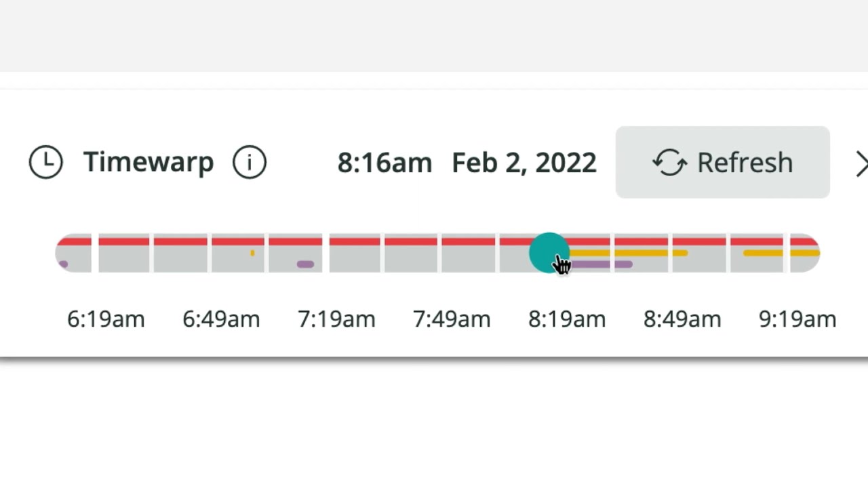
Task: Expand the right chevron arrow
Action: (861, 163)
